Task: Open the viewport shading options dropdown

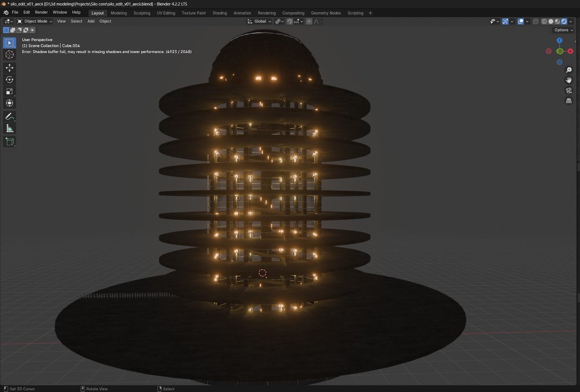Action: [571, 21]
